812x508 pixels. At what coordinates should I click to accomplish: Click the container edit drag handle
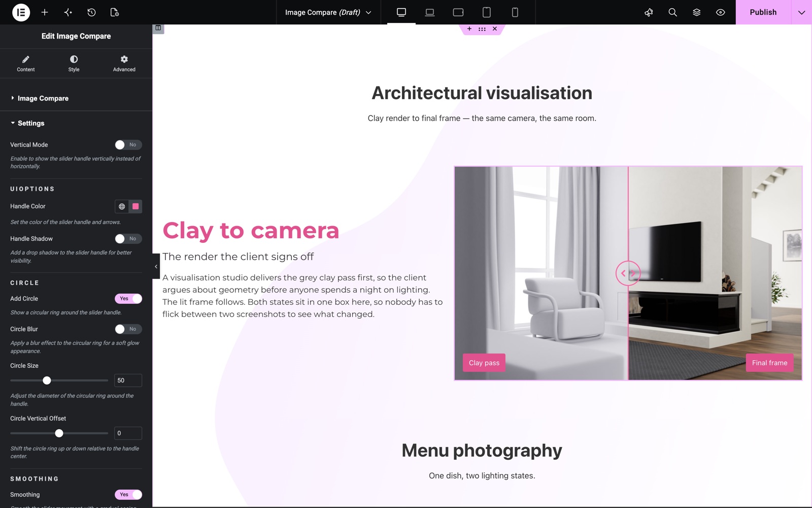click(x=482, y=29)
